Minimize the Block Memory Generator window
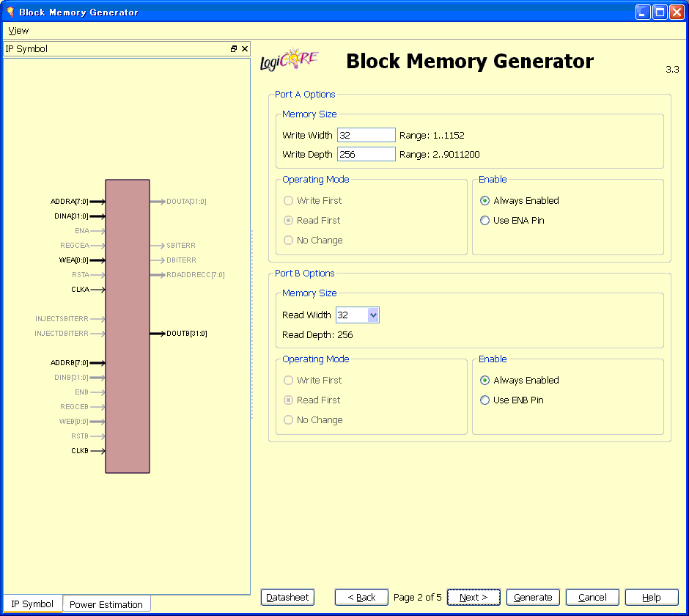Image resolution: width=689 pixels, height=616 pixels. [642, 12]
